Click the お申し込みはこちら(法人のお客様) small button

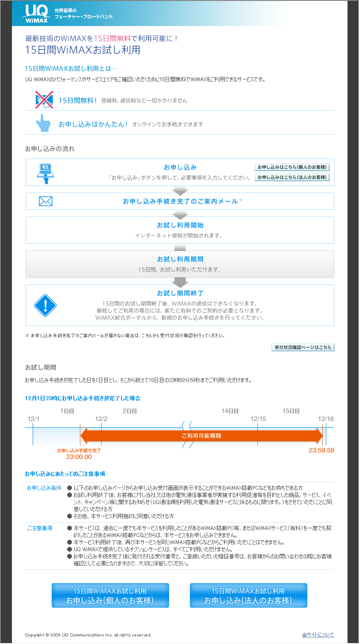click(x=292, y=178)
